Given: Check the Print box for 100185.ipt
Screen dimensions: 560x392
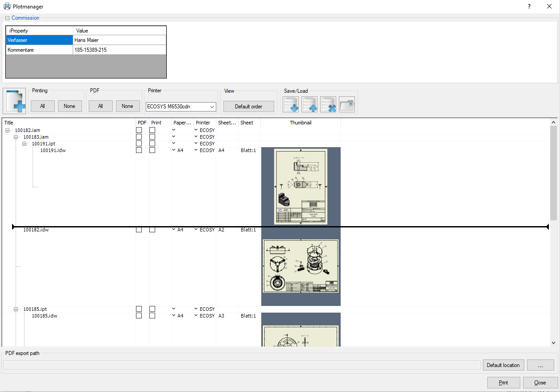Looking at the screenshot, I should [x=152, y=309].
